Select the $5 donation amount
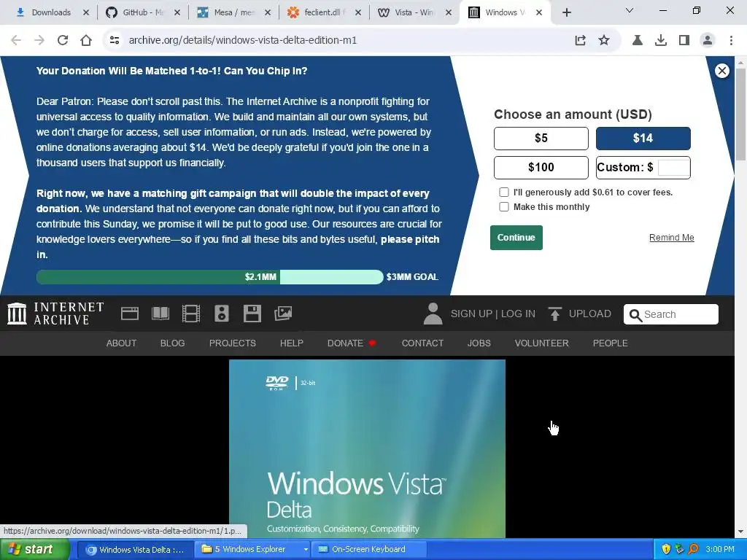Image resolution: width=747 pixels, height=560 pixels. [541, 138]
